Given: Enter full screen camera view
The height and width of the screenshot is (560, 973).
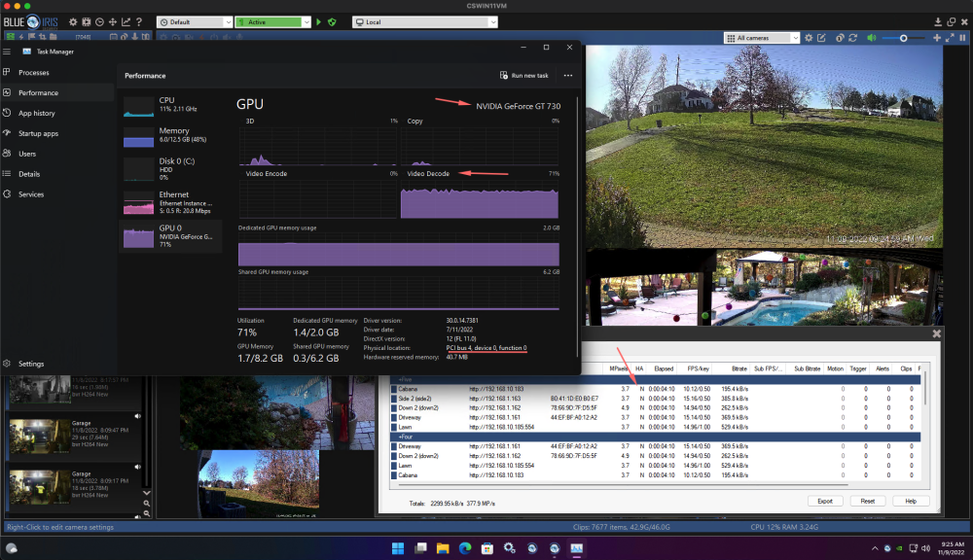Looking at the screenshot, I should (x=950, y=38).
